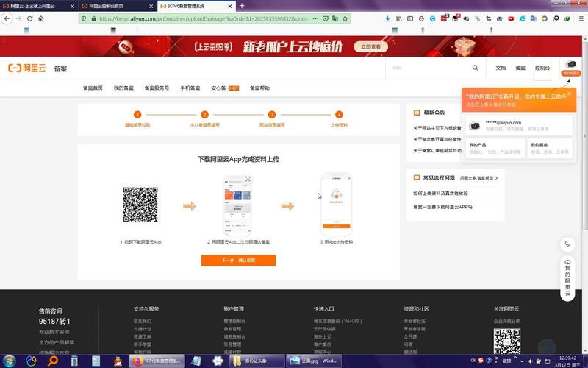This screenshot has height=368, width=588.
Task: Bookmark this page with the star icon
Action: click(x=345, y=18)
